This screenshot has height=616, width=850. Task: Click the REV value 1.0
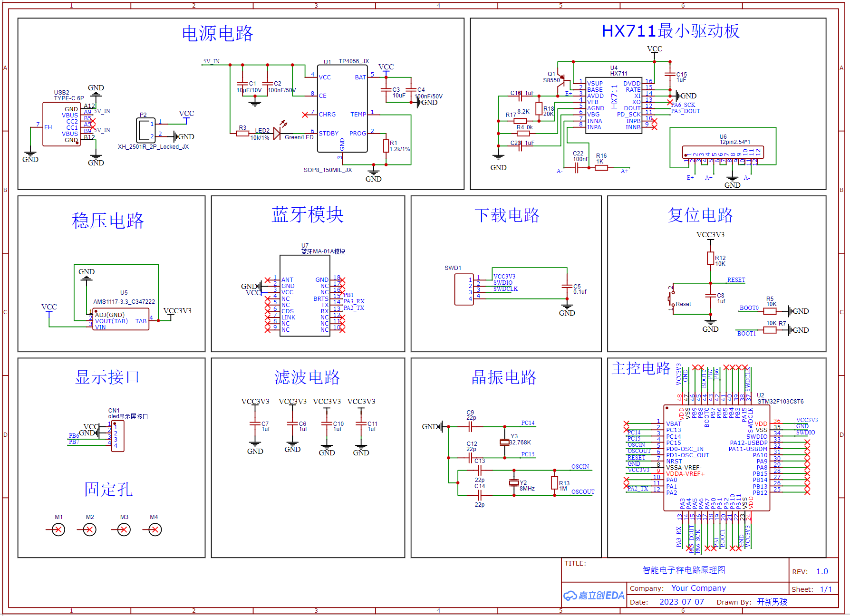[822, 572]
